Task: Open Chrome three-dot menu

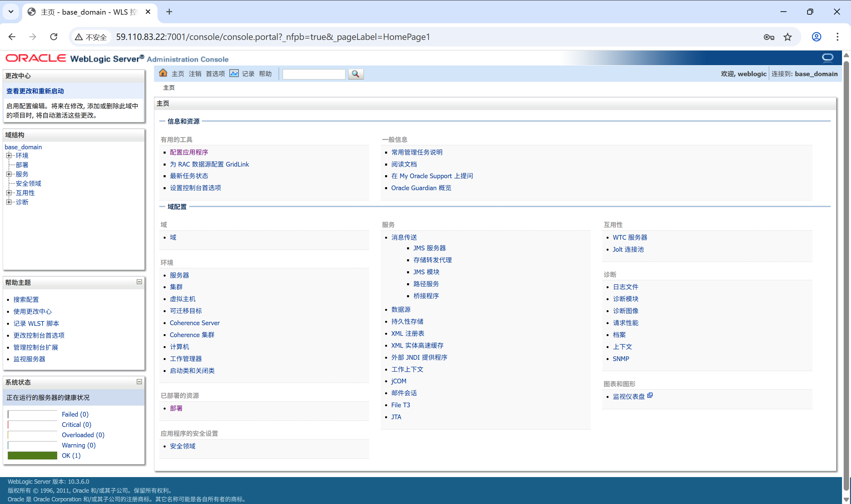Action: [837, 37]
